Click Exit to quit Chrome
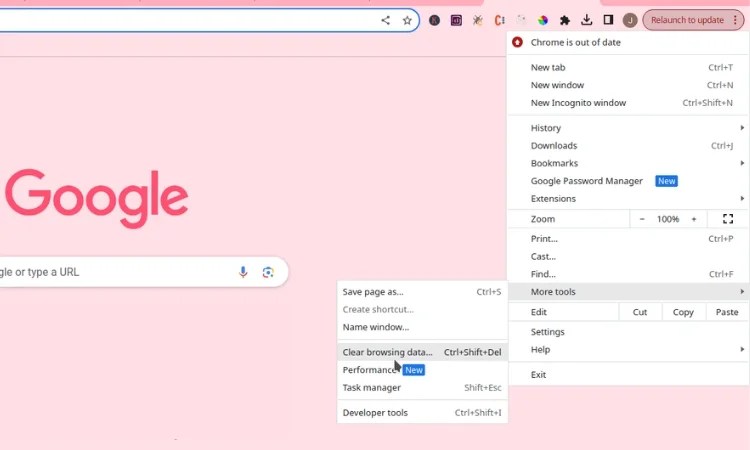The height and width of the screenshot is (450, 750). point(628,374)
